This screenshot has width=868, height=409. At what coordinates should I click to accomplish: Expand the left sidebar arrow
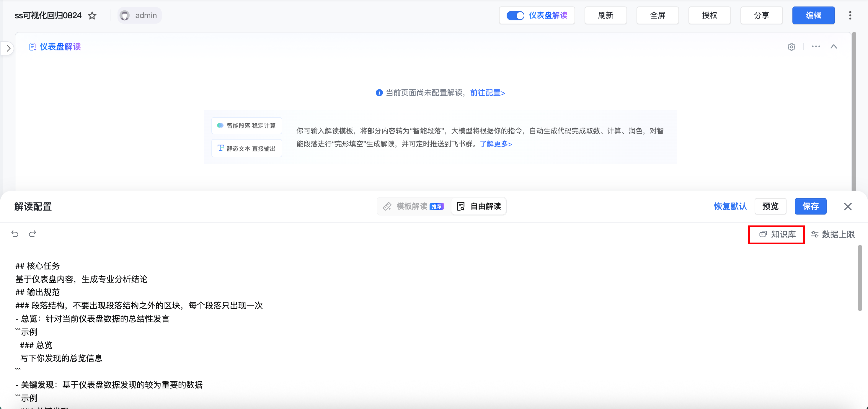[8, 48]
